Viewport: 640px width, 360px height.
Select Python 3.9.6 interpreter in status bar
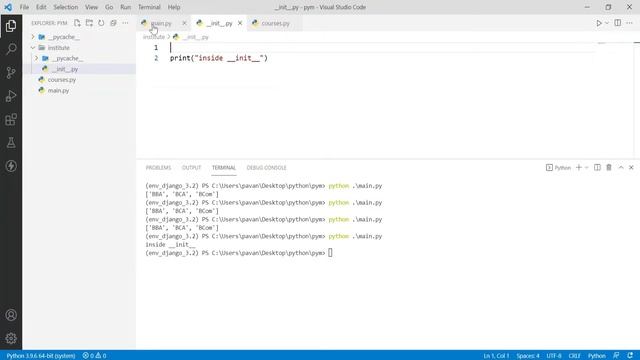click(41, 356)
